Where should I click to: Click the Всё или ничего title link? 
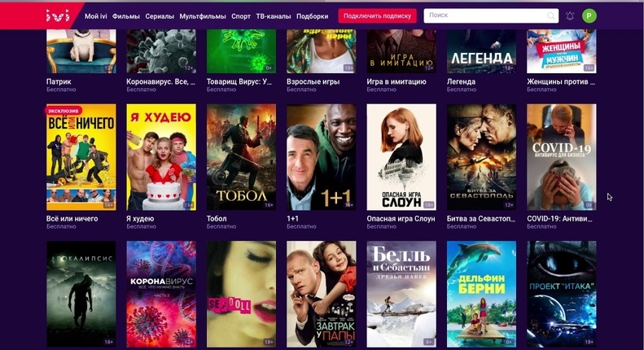coord(72,218)
